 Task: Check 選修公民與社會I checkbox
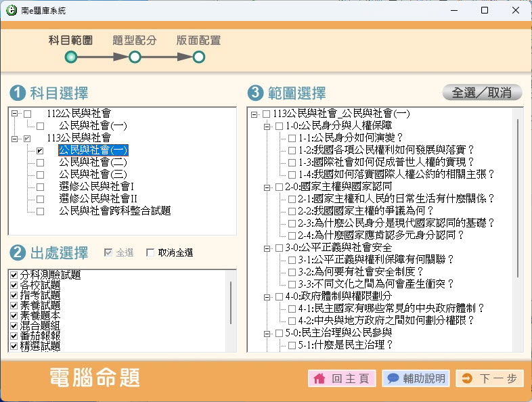coord(41,187)
